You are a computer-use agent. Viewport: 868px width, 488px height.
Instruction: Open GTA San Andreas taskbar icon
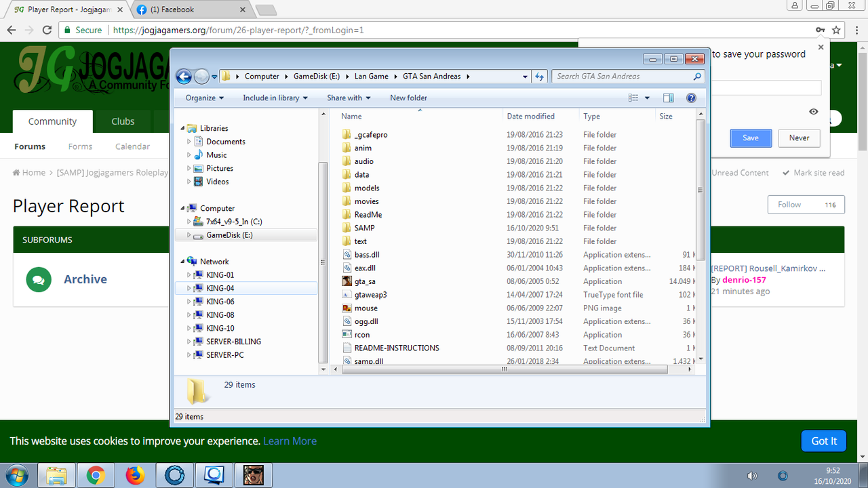pos(254,476)
